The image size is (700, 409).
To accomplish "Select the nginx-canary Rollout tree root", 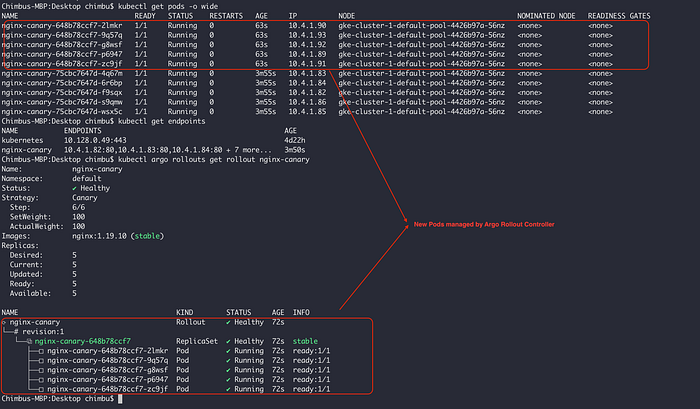I will 35,322.
